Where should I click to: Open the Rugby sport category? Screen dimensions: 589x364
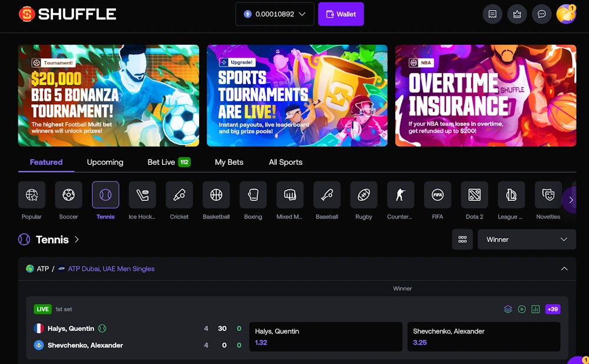(363, 195)
